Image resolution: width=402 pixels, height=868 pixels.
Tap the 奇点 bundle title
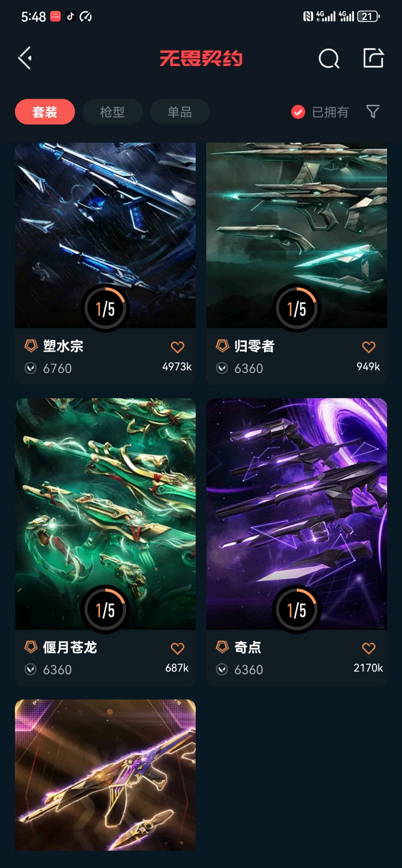248,647
